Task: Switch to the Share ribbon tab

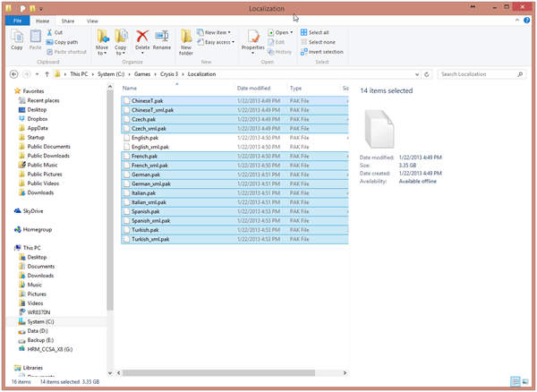Action: [67, 21]
